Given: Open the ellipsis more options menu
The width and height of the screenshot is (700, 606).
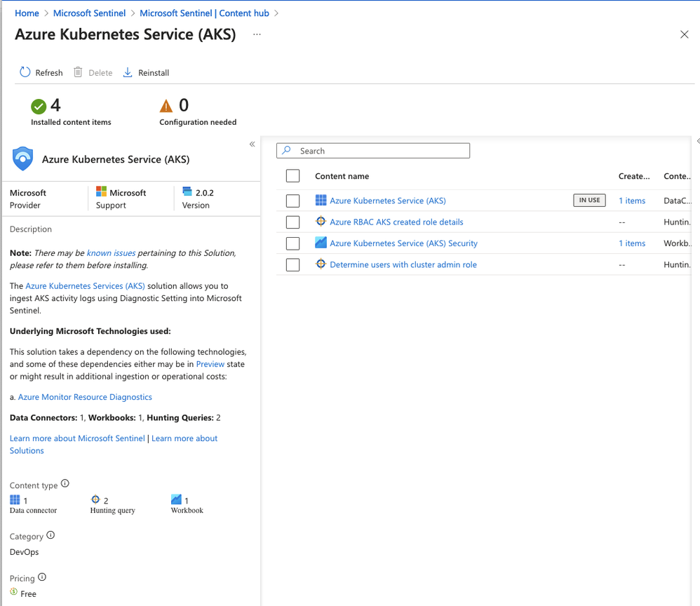Looking at the screenshot, I should [x=257, y=34].
